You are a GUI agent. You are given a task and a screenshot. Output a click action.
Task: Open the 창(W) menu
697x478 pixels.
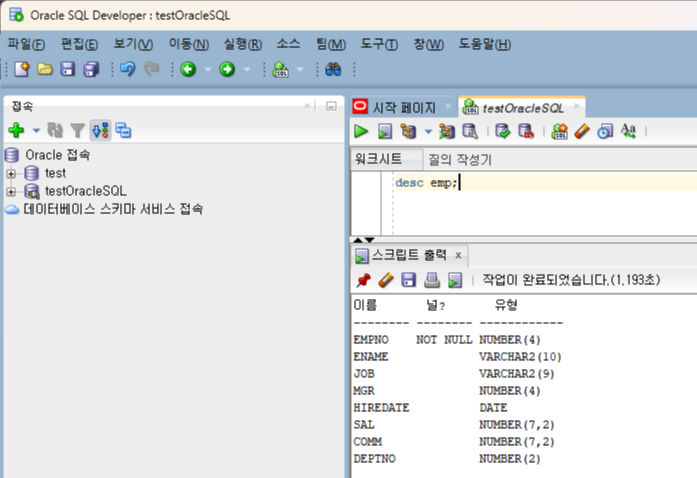tap(429, 44)
